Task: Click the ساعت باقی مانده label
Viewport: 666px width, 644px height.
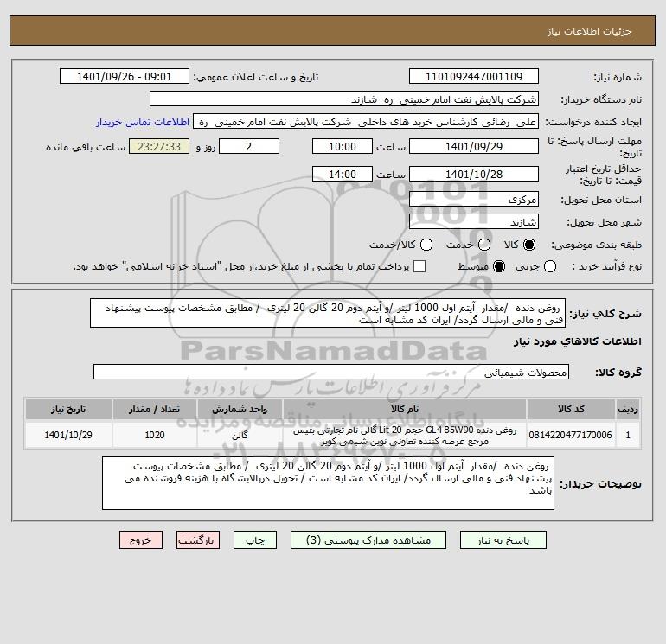Action: (86, 147)
